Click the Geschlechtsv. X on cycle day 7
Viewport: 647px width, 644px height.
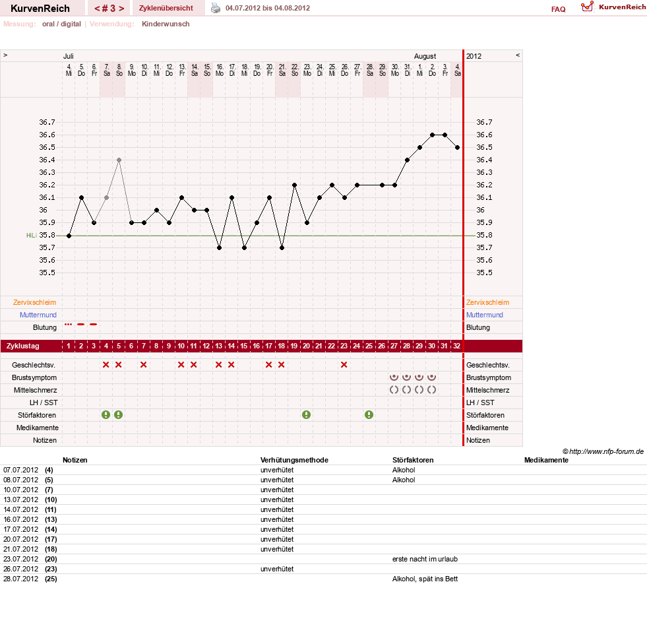144,364
